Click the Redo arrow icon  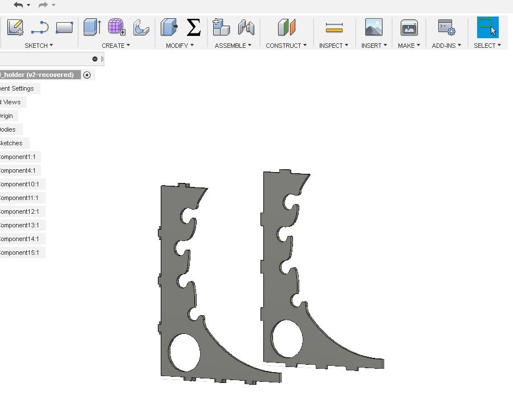[x=43, y=5]
